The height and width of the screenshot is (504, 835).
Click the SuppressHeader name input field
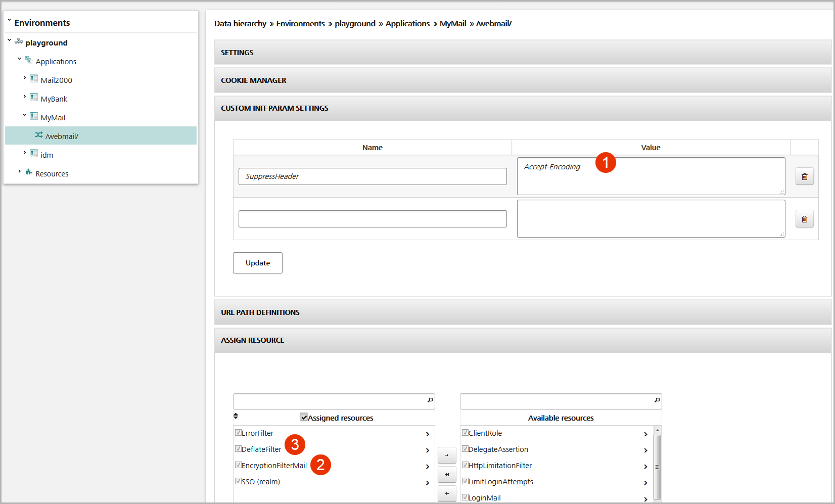point(373,176)
